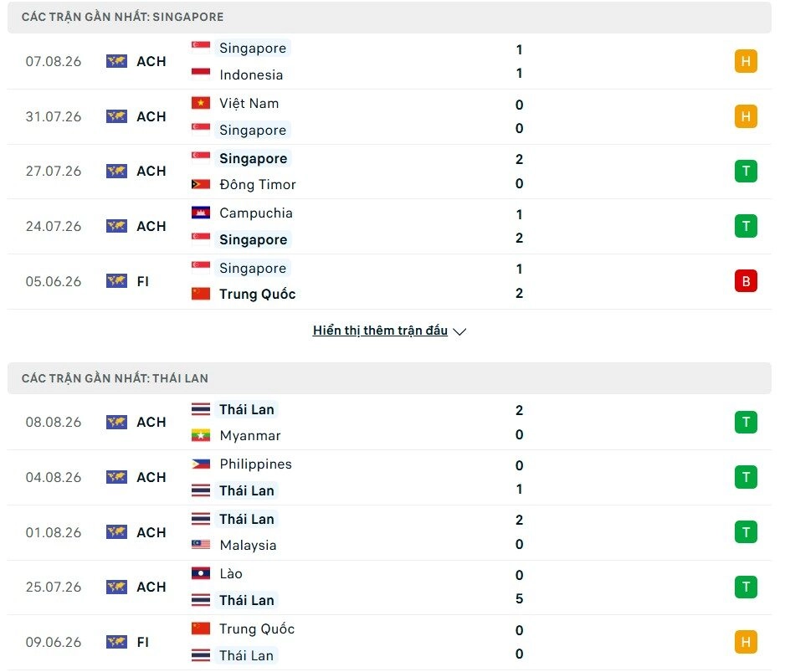Click the orange H badge for Trung Quốc vs Thái Lan
The image size is (785, 672).
[x=746, y=642]
